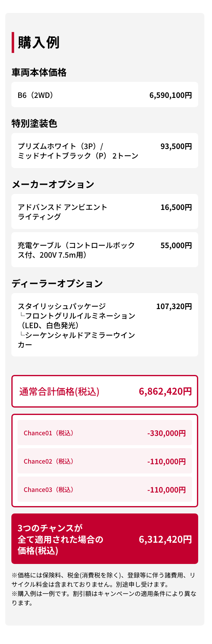Click the ディーラーオプション section title

pyautogui.click(x=57, y=284)
